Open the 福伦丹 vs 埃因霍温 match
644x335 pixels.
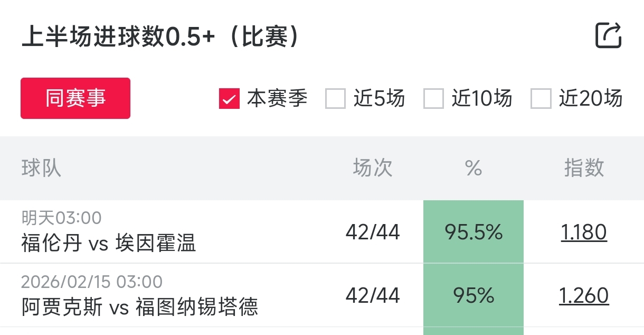(109, 244)
